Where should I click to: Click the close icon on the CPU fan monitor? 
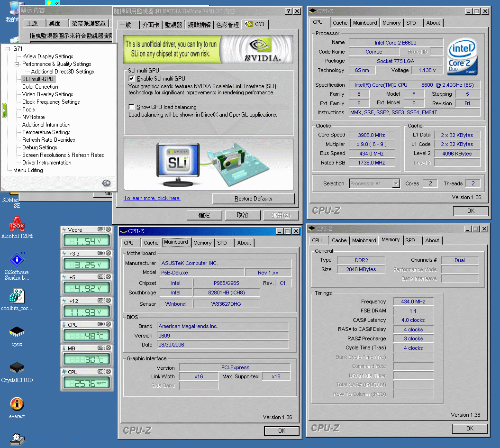pos(109,372)
